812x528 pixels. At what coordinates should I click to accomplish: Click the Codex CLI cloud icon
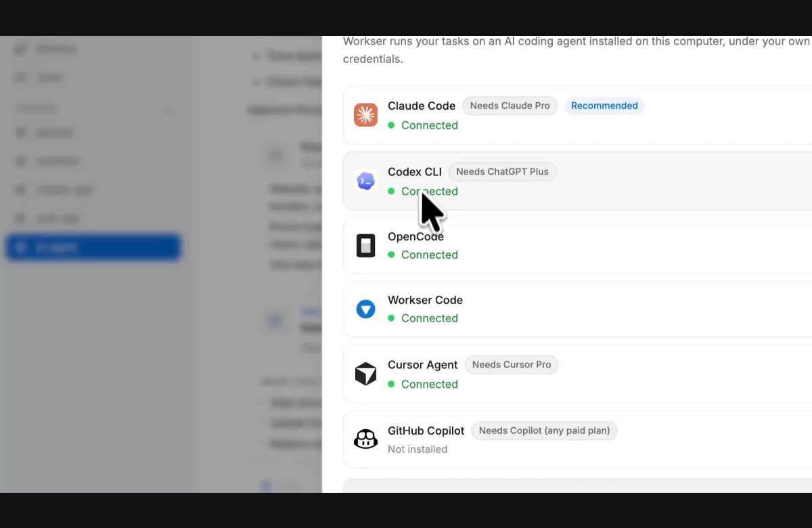point(365,181)
